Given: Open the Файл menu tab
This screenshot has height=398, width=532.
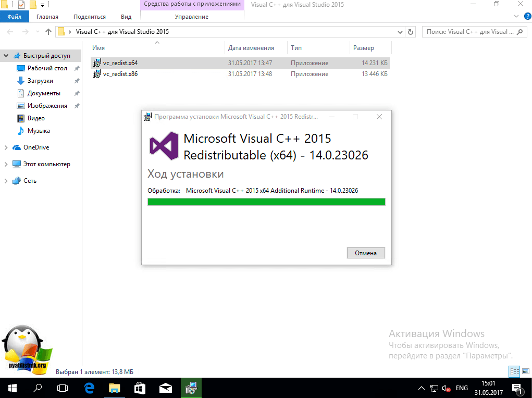Looking at the screenshot, I should (x=14, y=17).
